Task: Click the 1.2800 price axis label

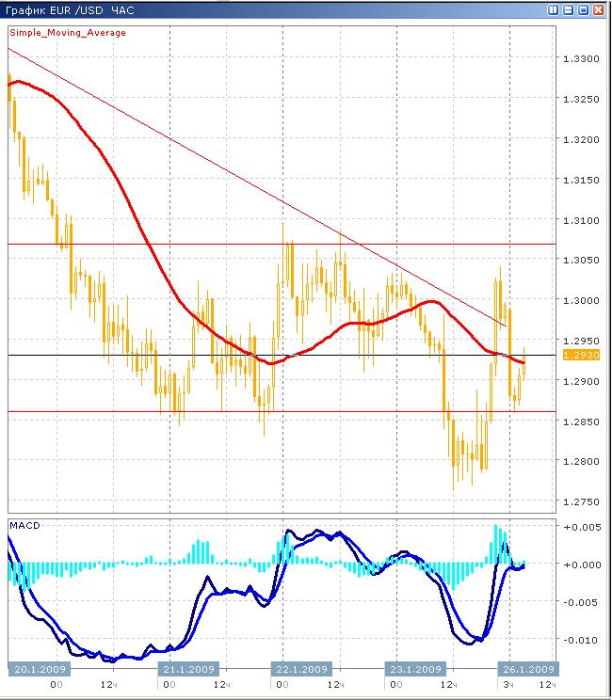Action: 578,462
